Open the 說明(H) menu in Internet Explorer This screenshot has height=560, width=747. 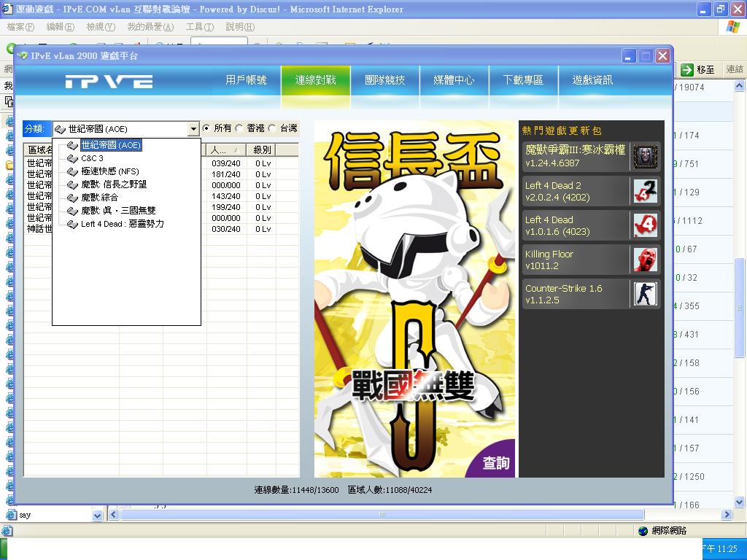point(240,27)
